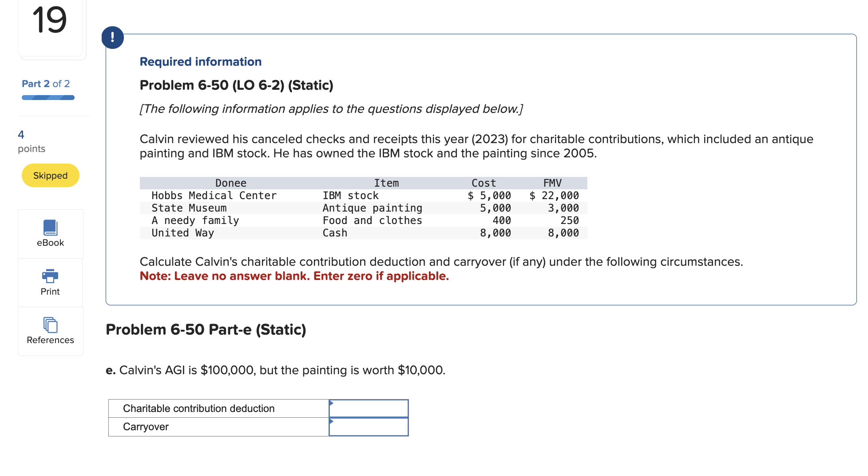
Task: Click the Charitable contribution deduction input field
Action: tap(369, 408)
